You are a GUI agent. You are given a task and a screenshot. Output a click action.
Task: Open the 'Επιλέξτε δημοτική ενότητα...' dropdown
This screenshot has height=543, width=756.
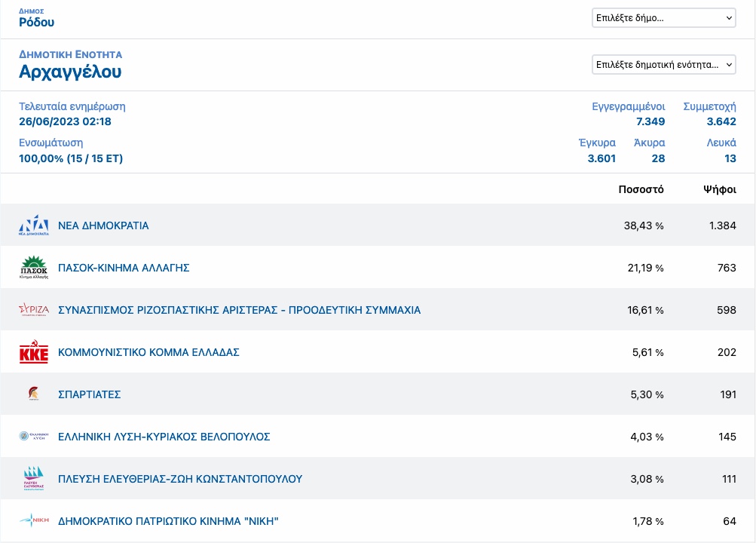pyautogui.click(x=664, y=65)
